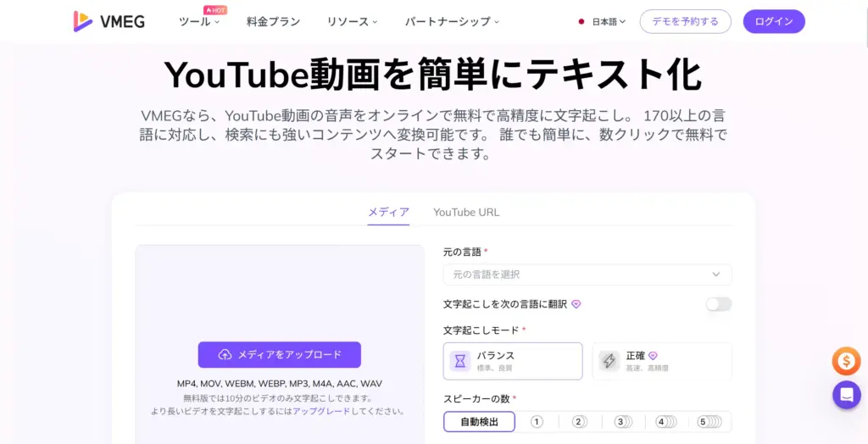Select the 自動検出 speaker option
This screenshot has width=868, height=444.
(x=479, y=421)
